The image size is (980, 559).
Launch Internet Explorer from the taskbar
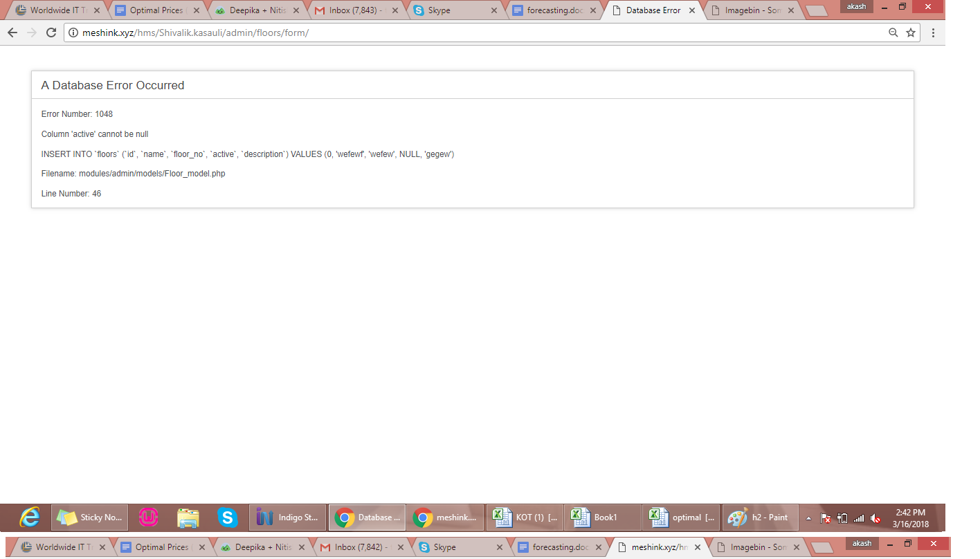click(29, 517)
